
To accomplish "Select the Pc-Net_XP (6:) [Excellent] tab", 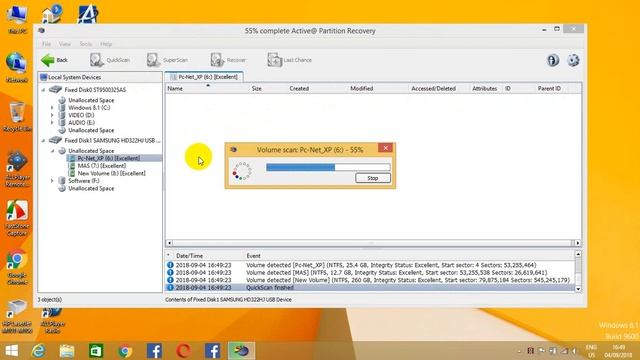I will pos(204,77).
